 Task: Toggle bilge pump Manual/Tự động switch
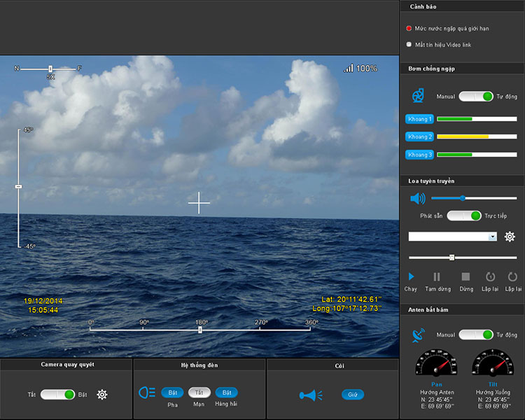476,96
